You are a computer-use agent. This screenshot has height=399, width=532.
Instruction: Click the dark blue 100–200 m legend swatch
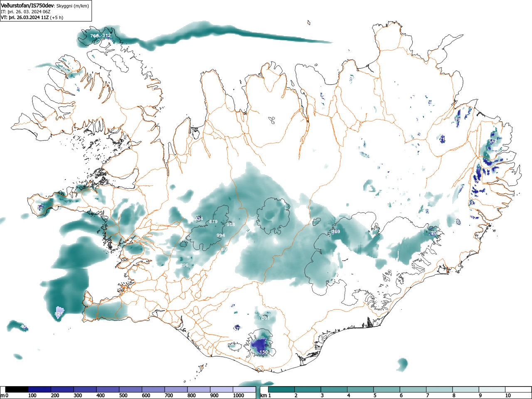(39, 390)
